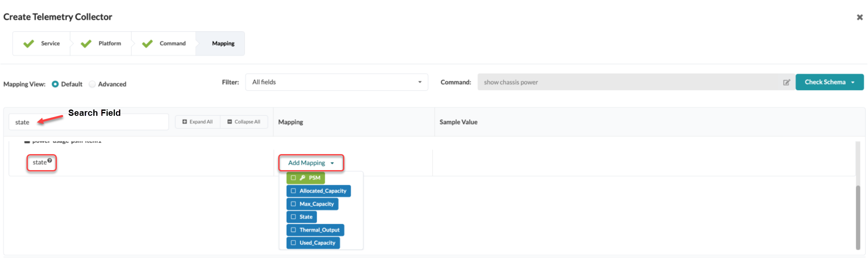This screenshot has height=267, width=868.
Task: Click the Service step green checkmark
Action: pos(29,43)
